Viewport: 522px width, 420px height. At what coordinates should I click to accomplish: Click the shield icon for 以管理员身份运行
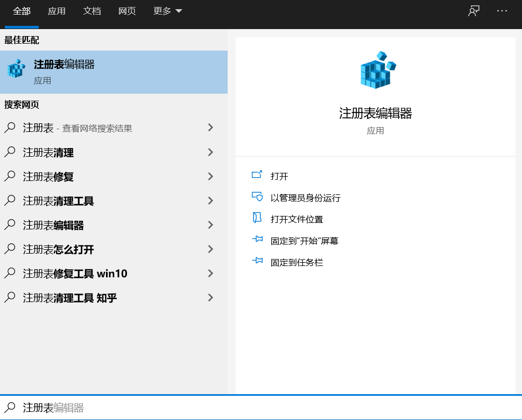(257, 197)
